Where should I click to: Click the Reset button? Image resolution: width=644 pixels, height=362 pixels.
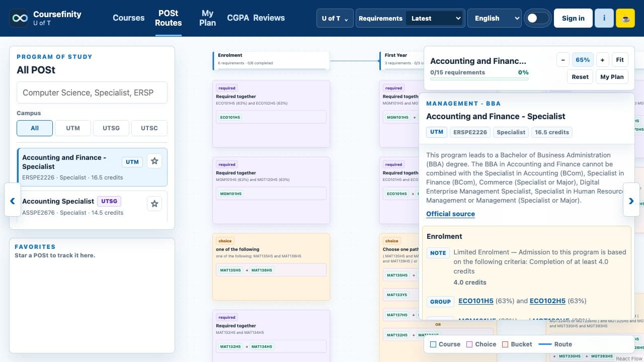point(580,77)
